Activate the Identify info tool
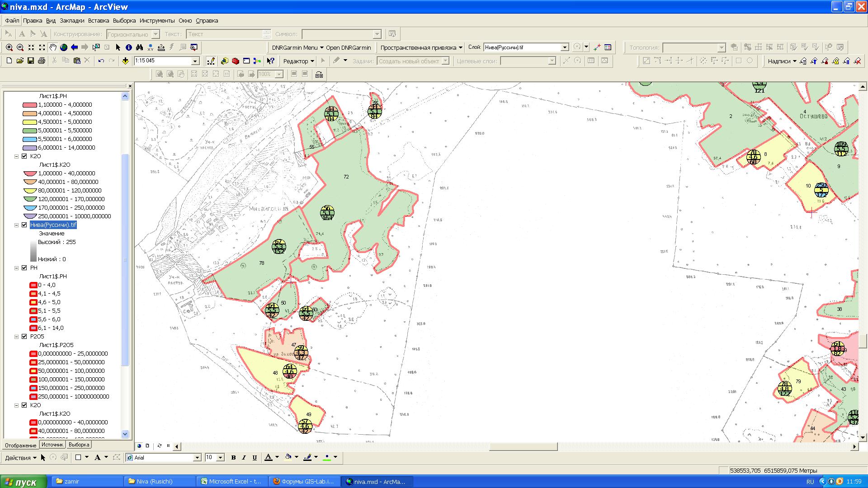The width and height of the screenshot is (868, 488). 129,47
